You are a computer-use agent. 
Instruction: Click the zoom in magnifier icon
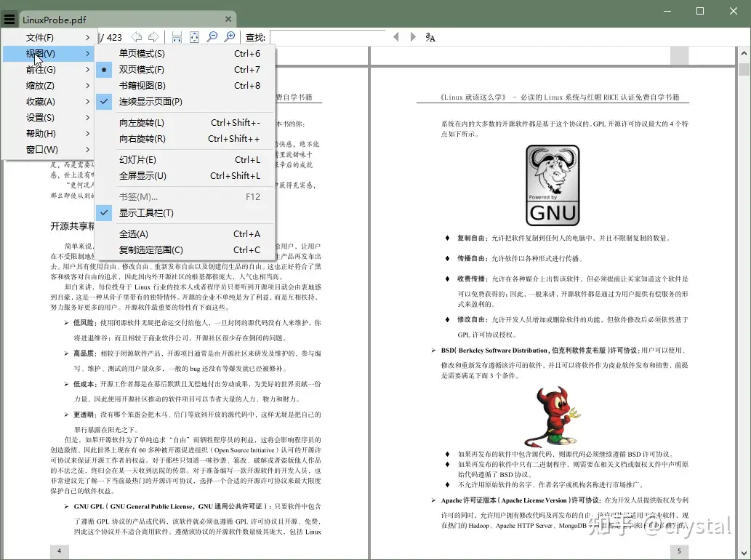pos(230,37)
